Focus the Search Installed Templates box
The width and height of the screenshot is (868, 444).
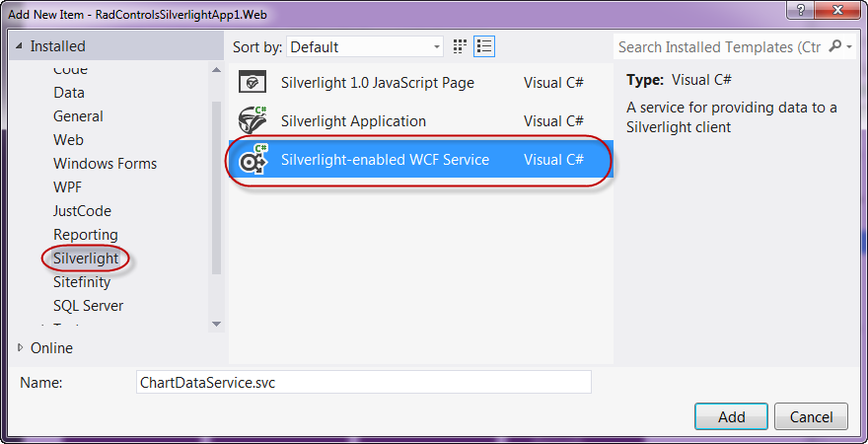coord(718,46)
